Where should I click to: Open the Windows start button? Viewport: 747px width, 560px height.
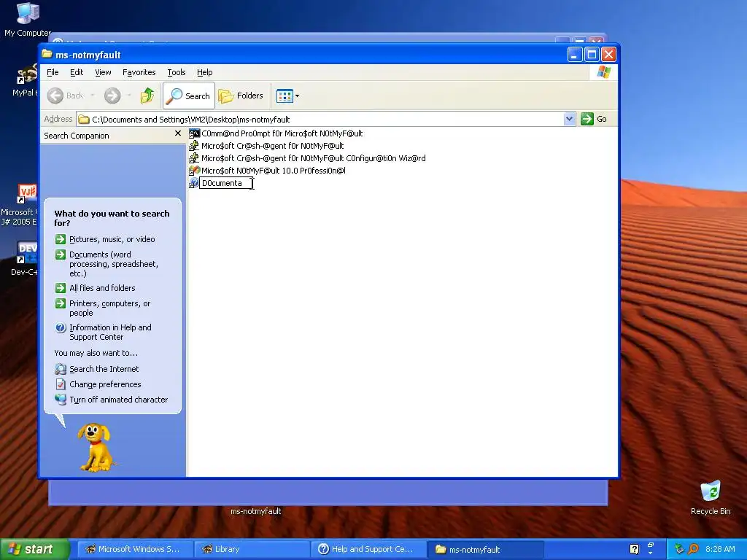click(35, 549)
